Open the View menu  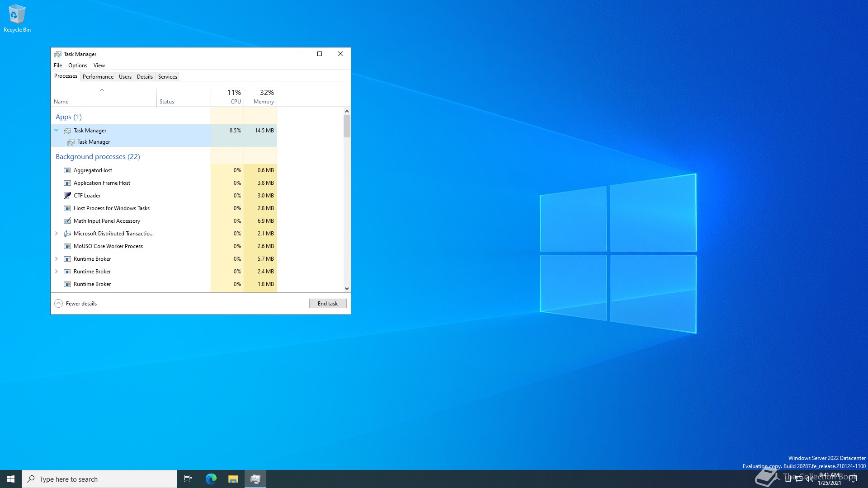pos(99,66)
